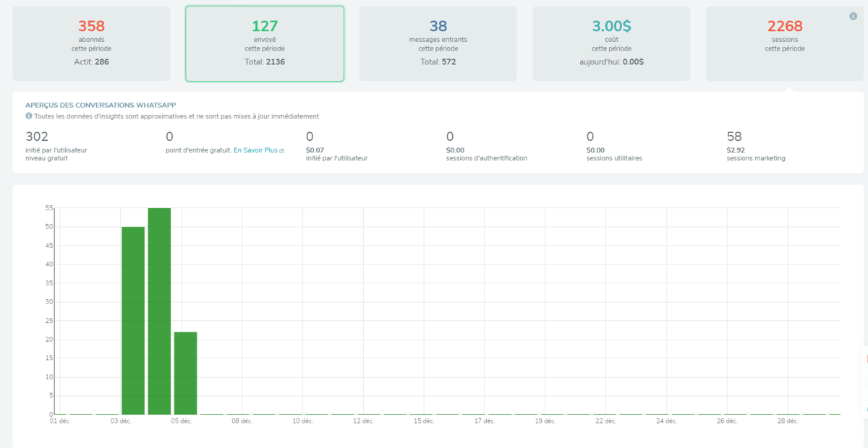This screenshot has width=868, height=448.
Task: Click the info icon beside the insights disclaimer
Action: pos(29,116)
